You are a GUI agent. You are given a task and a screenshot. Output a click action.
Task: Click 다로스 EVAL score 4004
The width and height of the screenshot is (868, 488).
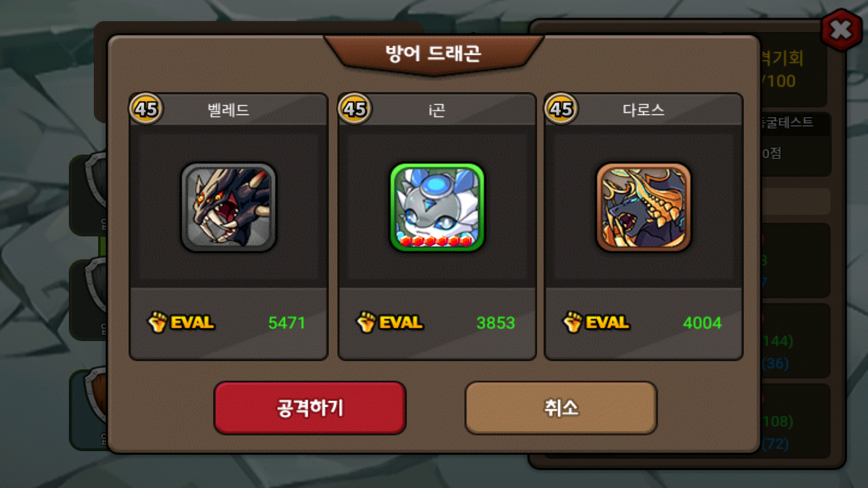702,323
